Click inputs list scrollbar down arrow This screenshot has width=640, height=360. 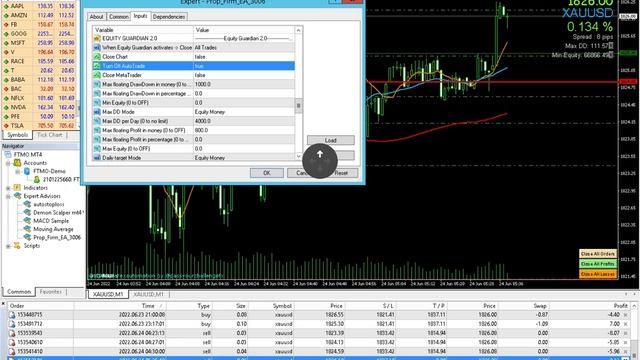tap(298, 156)
